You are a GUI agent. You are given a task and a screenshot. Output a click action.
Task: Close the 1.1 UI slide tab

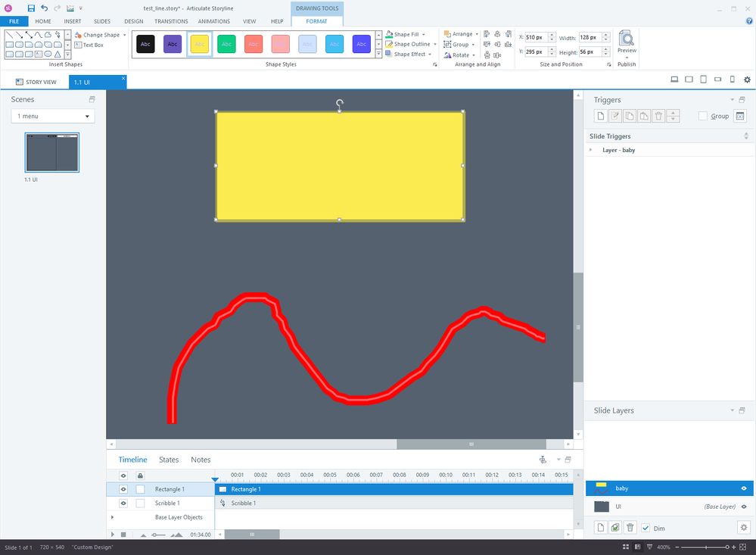[123, 78]
